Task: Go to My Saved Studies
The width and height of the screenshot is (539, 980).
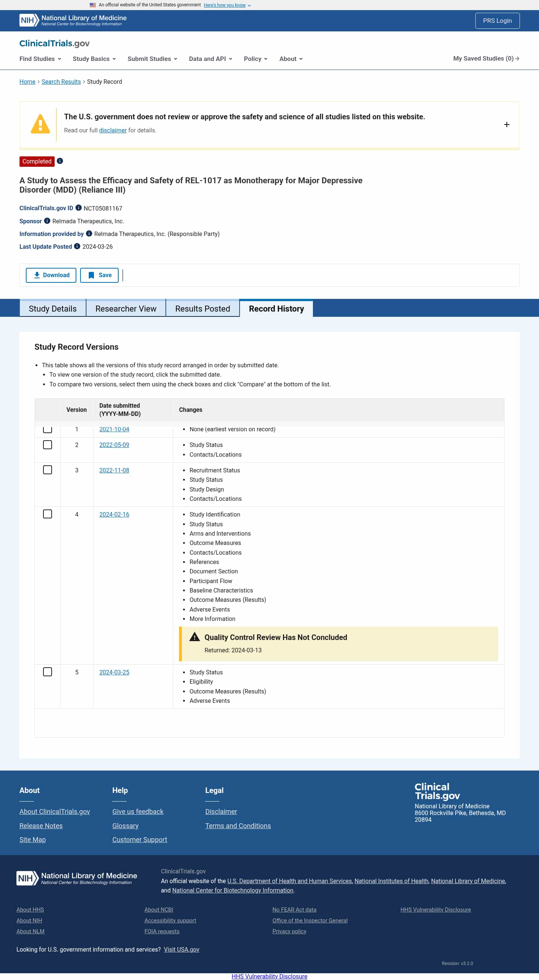Action: (486, 59)
